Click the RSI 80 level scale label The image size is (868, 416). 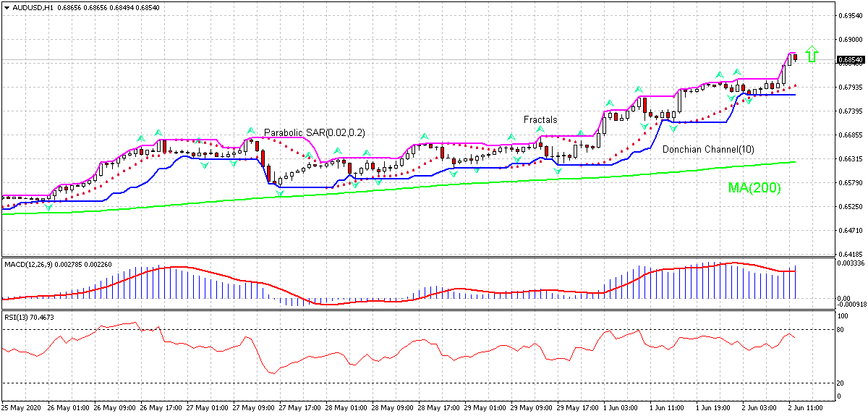point(842,330)
